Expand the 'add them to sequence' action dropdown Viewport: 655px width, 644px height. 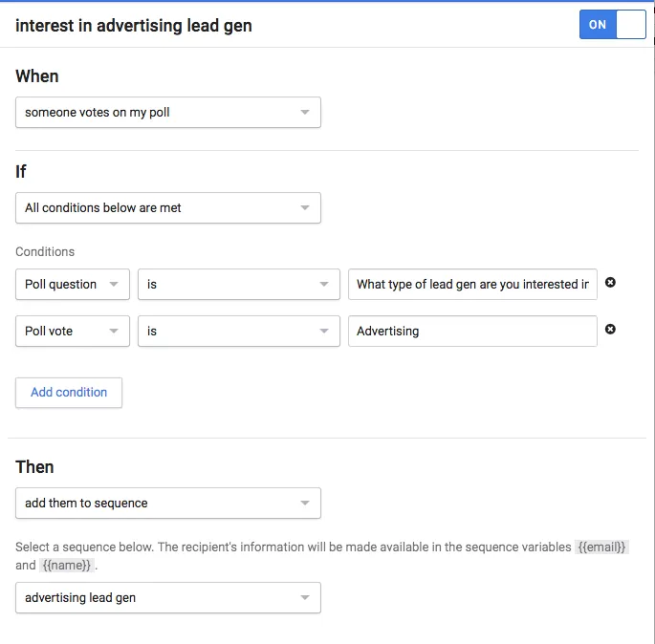(x=168, y=503)
